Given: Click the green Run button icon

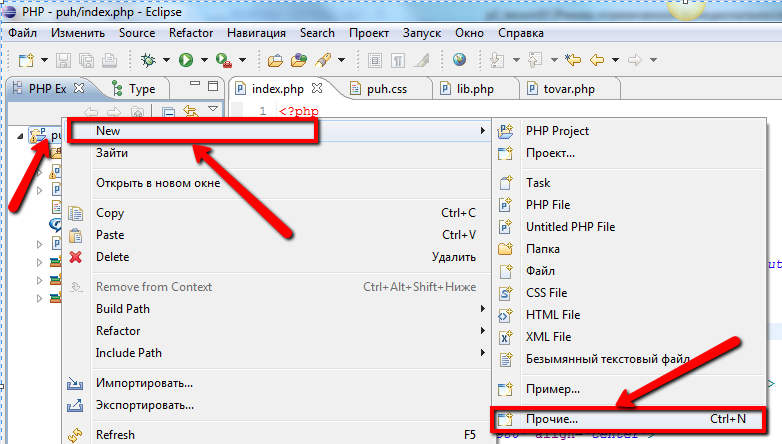Looking at the screenshot, I should pyautogui.click(x=186, y=60).
